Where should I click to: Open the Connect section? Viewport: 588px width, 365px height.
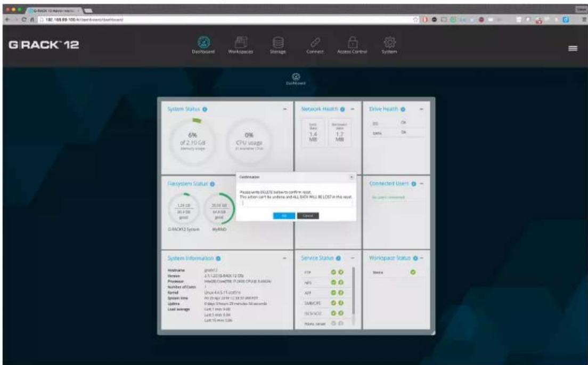pos(315,45)
